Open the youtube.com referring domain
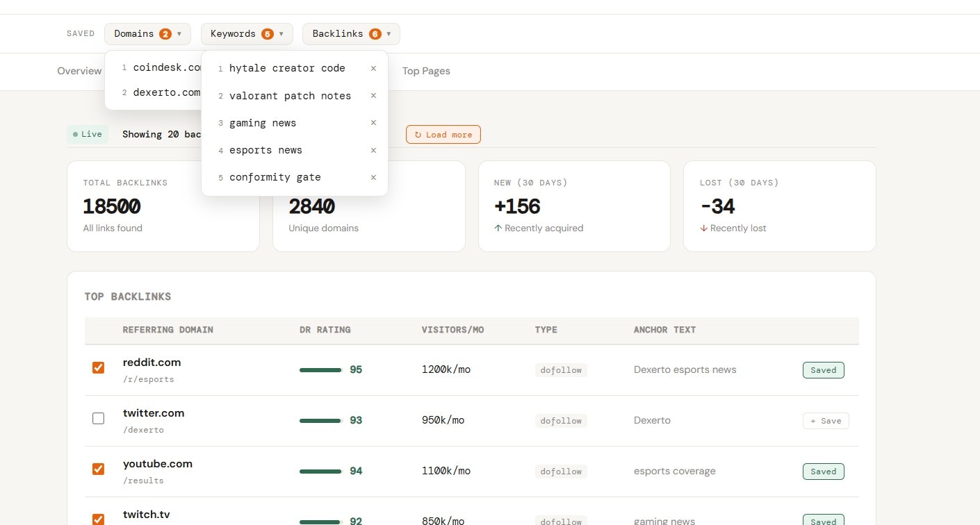The image size is (980, 525). (158, 463)
